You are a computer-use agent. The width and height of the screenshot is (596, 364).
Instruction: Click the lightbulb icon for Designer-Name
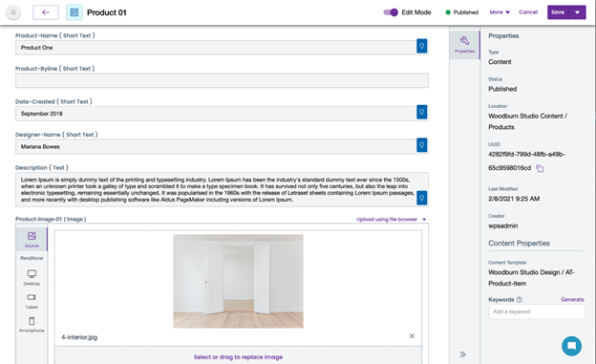(421, 145)
